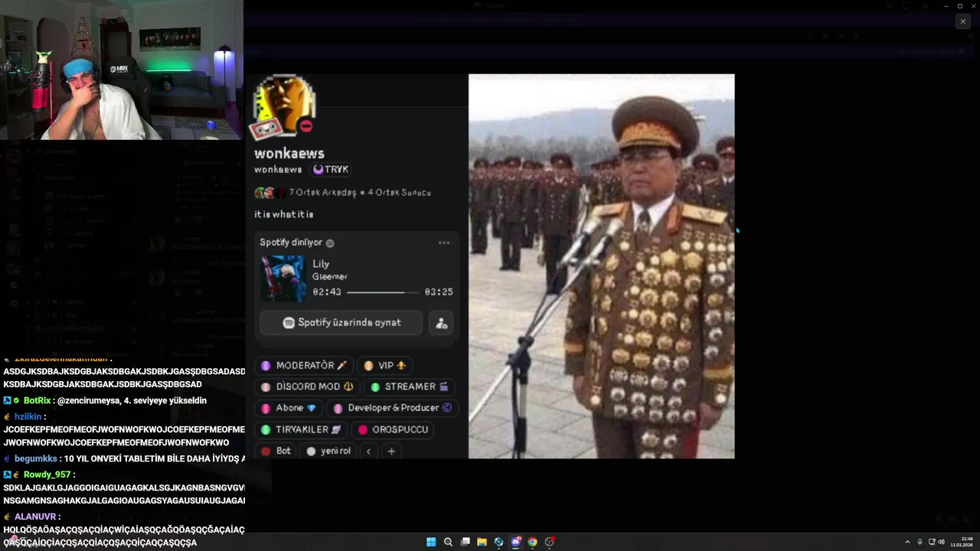
Task: Click the STREAMER role chip label
Action: [x=410, y=387]
